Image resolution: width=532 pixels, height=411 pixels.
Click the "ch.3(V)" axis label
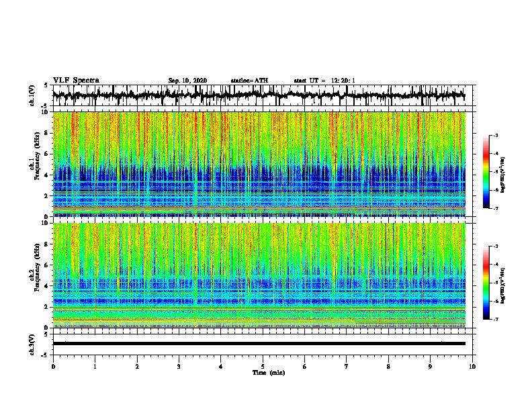pos(32,345)
